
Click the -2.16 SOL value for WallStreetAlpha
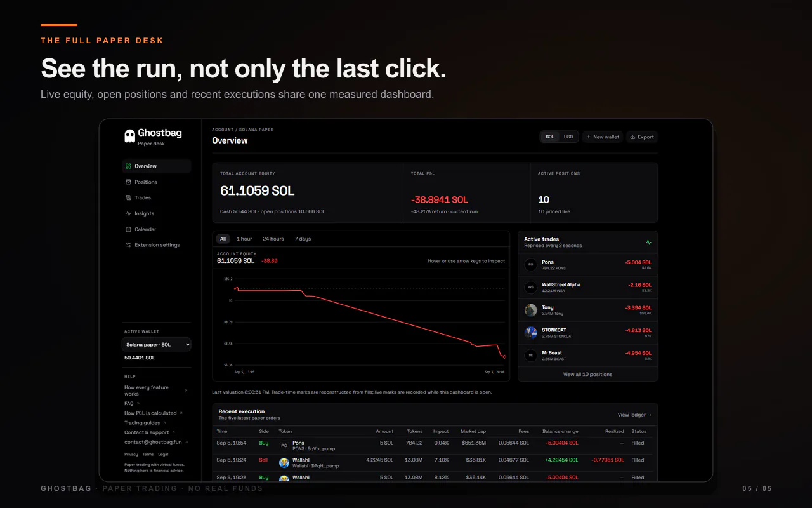tap(640, 285)
